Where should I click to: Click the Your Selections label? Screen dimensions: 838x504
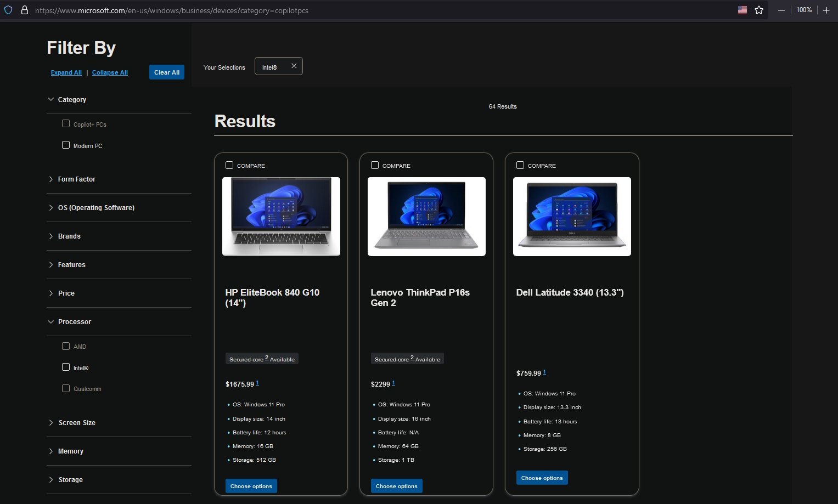click(x=224, y=67)
